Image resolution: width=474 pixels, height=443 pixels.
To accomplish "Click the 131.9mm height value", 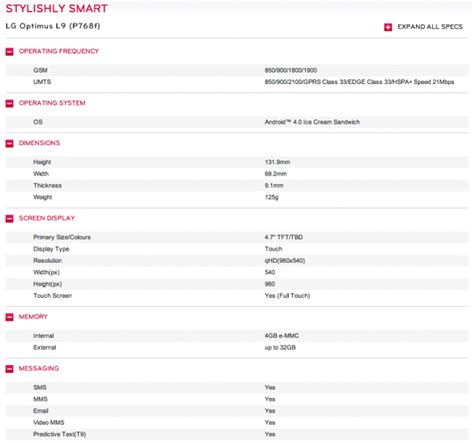I will (277, 162).
